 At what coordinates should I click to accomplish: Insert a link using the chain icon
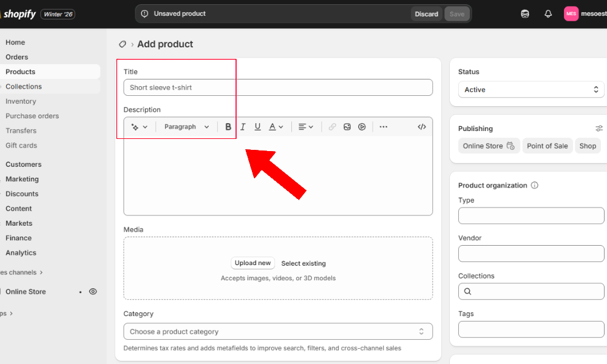pyautogui.click(x=332, y=126)
